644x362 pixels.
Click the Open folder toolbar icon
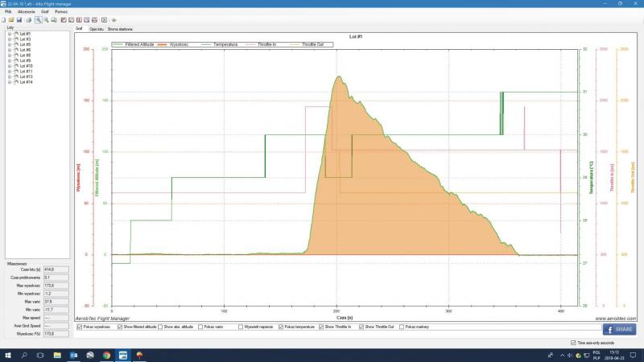pyautogui.click(x=11, y=20)
